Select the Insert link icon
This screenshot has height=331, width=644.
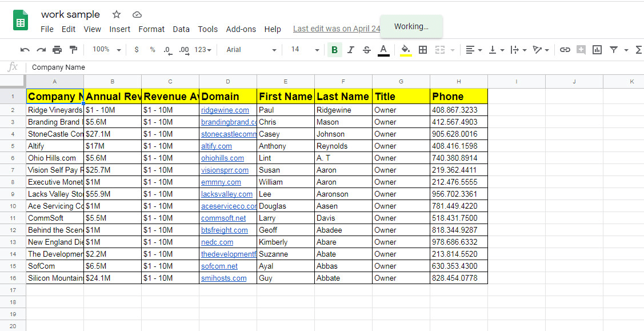pyautogui.click(x=565, y=50)
